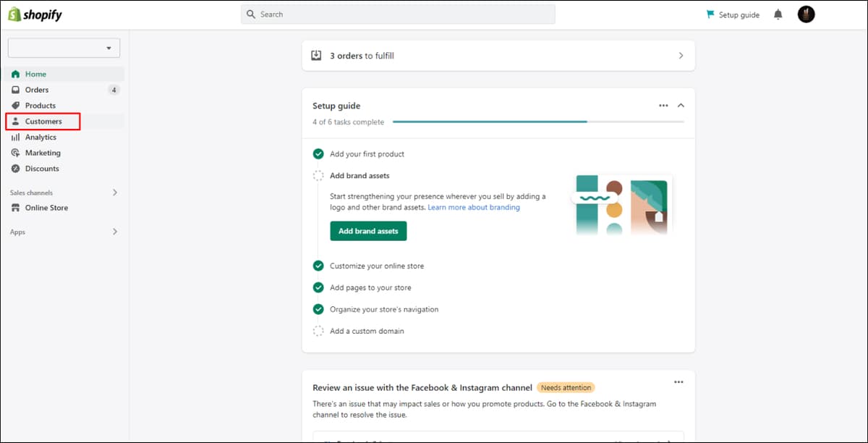Click the Shopify logo icon
The width and height of the screenshot is (868, 443).
tap(14, 14)
